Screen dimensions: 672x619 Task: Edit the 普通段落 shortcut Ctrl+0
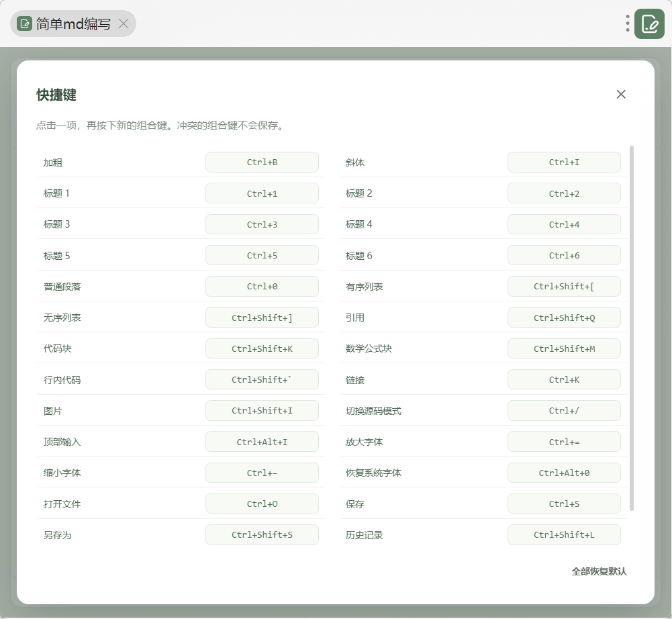tap(262, 287)
